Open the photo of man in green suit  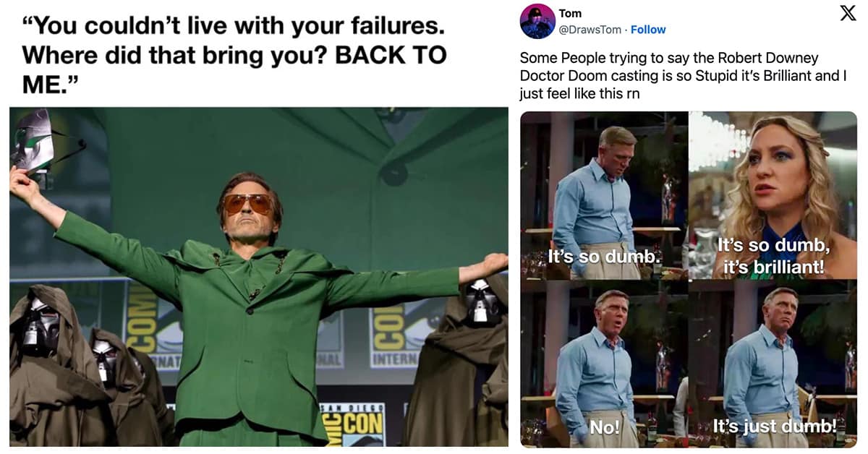coord(258,277)
